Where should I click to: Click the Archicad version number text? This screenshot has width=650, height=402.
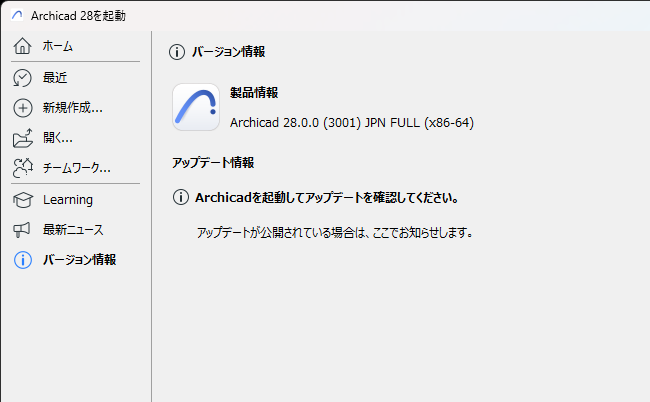(x=351, y=123)
